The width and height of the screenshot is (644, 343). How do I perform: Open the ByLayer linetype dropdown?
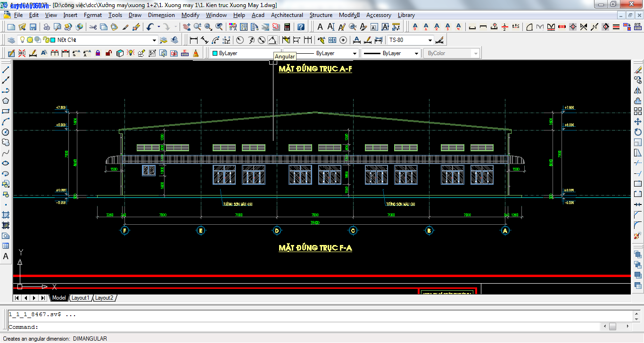355,53
